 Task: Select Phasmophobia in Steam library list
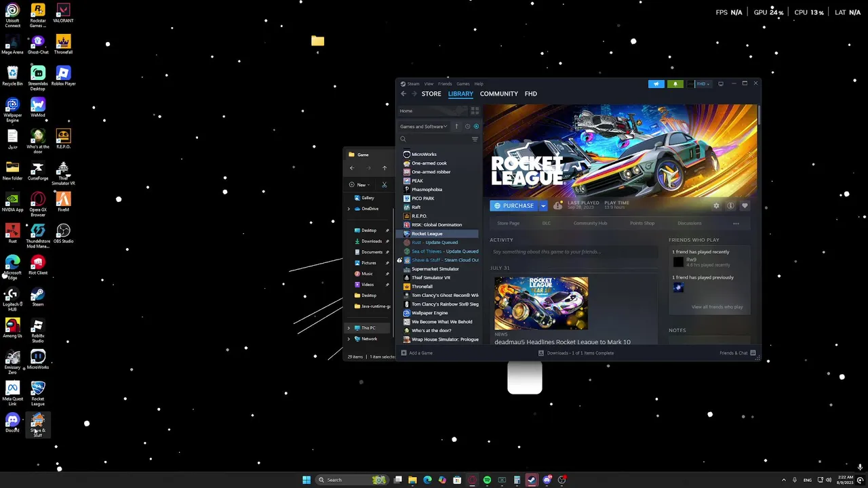click(x=427, y=190)
